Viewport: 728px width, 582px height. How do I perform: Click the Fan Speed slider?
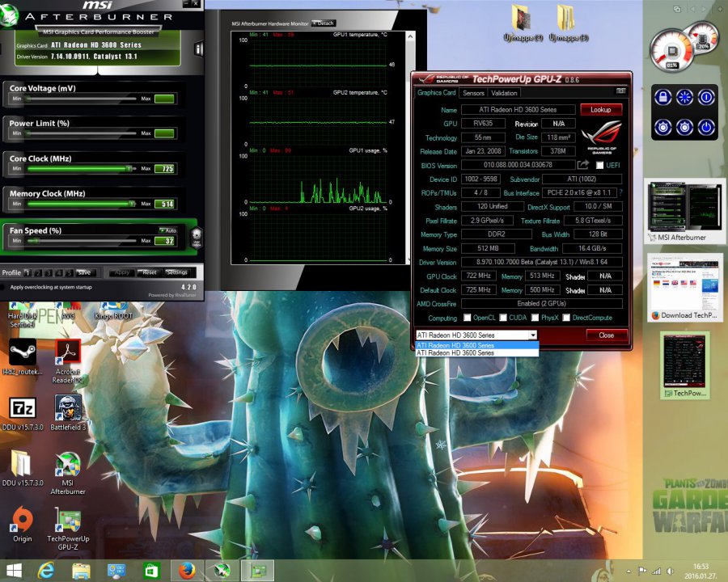81,240
